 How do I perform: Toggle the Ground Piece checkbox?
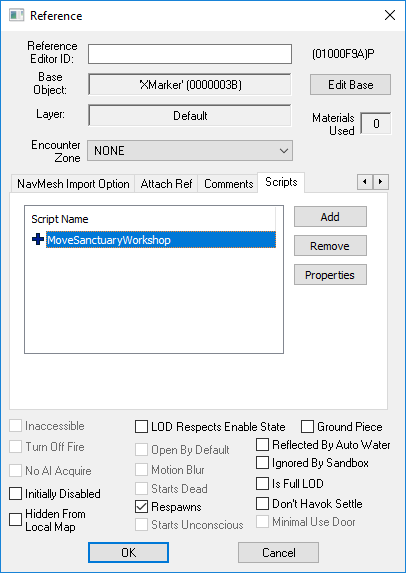tap(307, 426)
